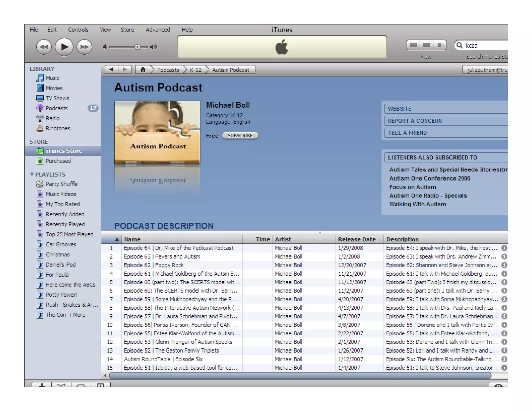Go back using the store back arrow
Screen dimensions: 532x411
click(111, 70)
